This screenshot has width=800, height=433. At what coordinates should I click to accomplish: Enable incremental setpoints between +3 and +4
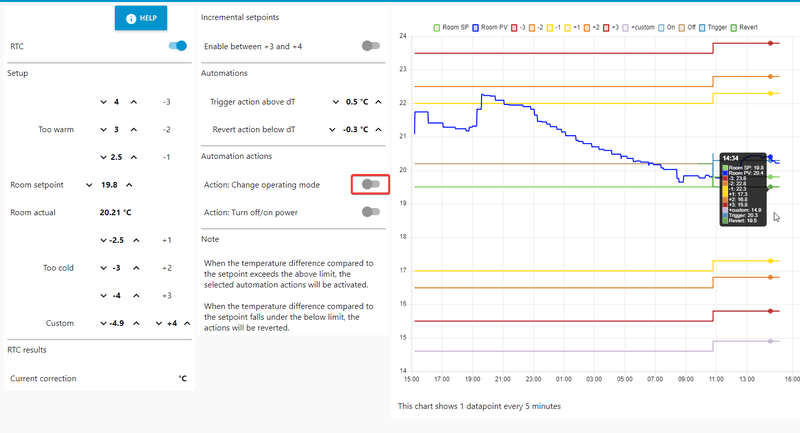pyautogui.click(x=371, y=46)
